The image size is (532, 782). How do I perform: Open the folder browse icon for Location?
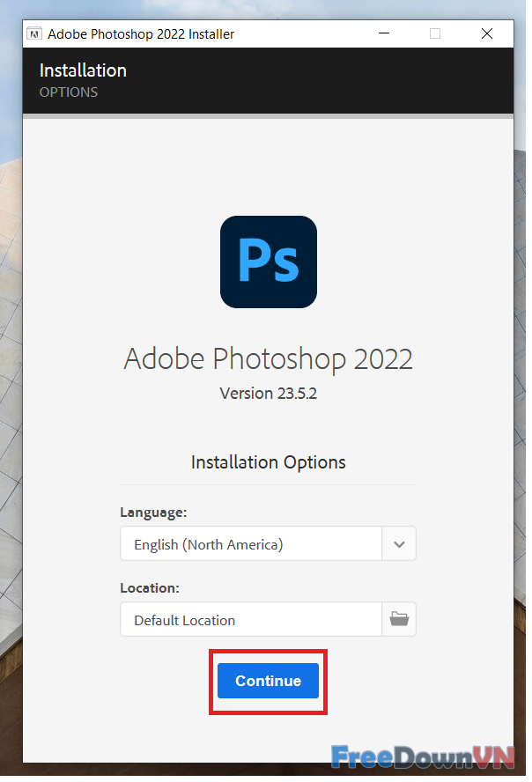[x=399, y=619]
